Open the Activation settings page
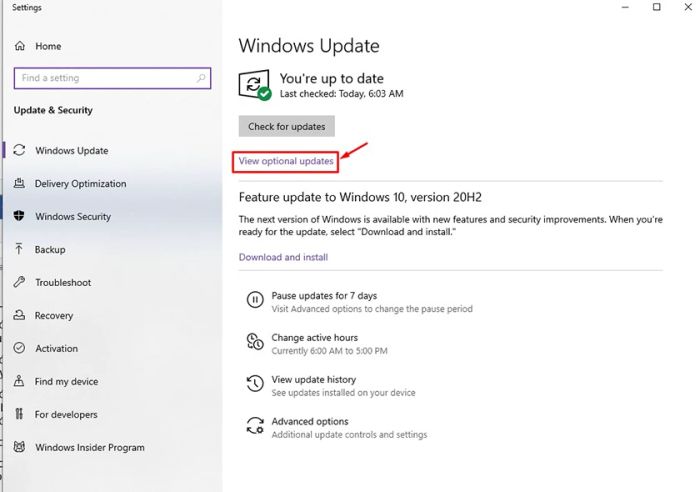The height and width of the screenshot is (492, 700). point(57,349)
